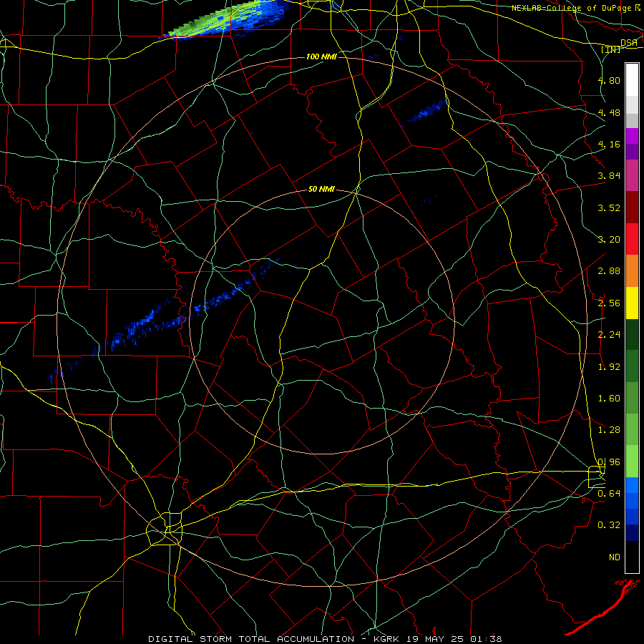Viewport: 644px width, 644px height.
Task: Click the black ND legend swatch
Action: (632, 557)
